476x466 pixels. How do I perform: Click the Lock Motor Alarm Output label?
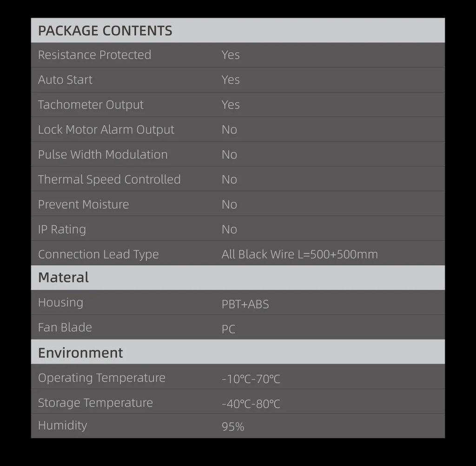point(106,130)
